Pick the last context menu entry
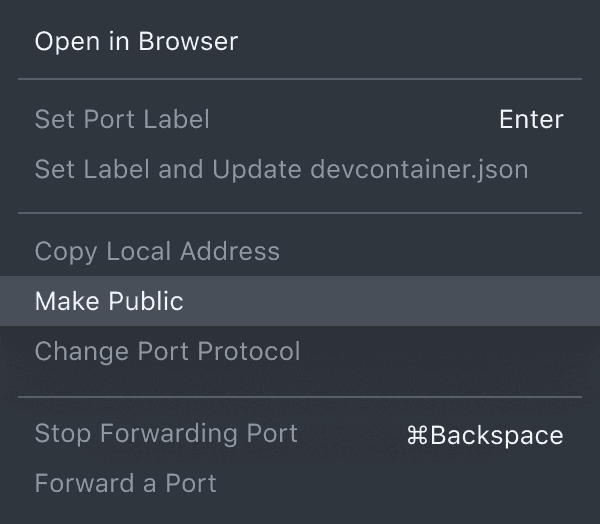The height and width of the screenshot is (524, 600). click(125, 484)
